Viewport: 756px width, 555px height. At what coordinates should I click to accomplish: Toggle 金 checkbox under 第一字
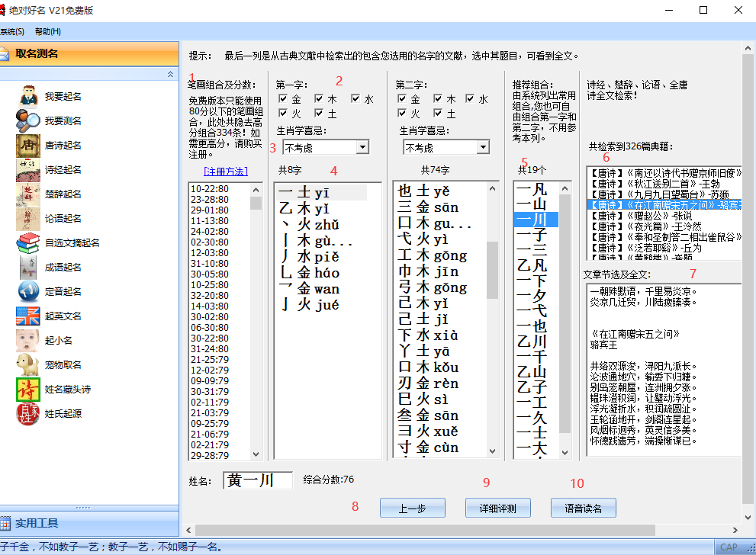coord(283,99)
